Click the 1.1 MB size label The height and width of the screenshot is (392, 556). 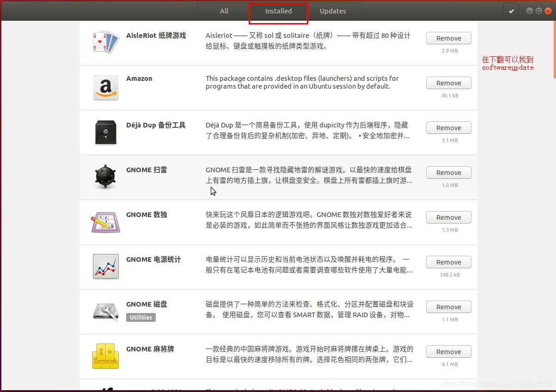(x=450, y=320)
